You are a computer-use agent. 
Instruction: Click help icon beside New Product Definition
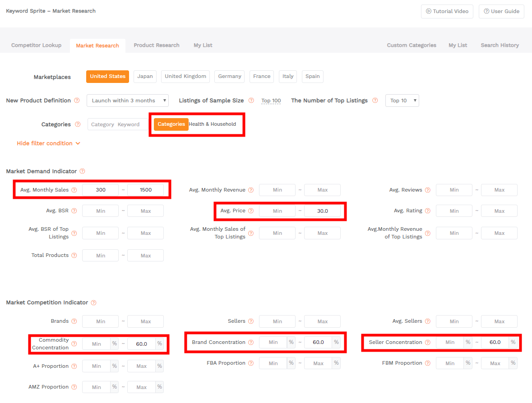coord(77,101)
